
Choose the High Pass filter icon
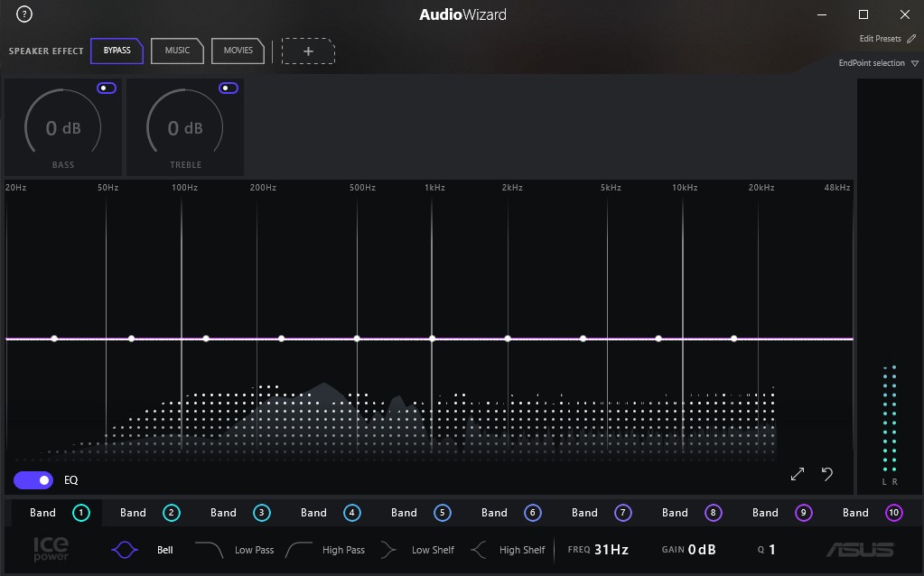(299, 550)
